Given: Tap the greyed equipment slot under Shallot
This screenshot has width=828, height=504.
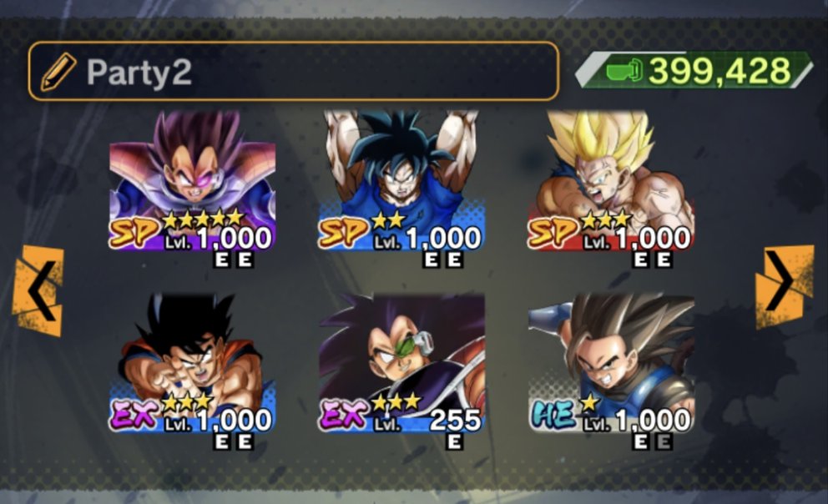Looking at the screenshot, I should (x=664, y=441).
